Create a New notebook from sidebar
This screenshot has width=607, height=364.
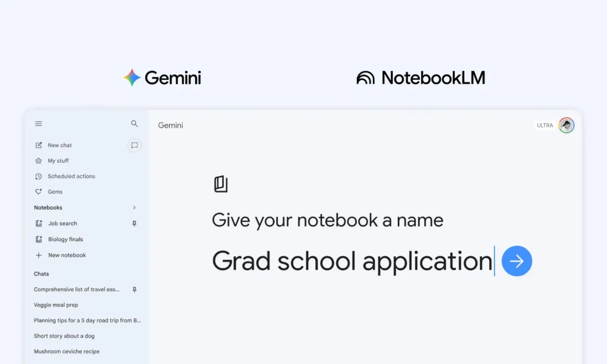[67, 255]
